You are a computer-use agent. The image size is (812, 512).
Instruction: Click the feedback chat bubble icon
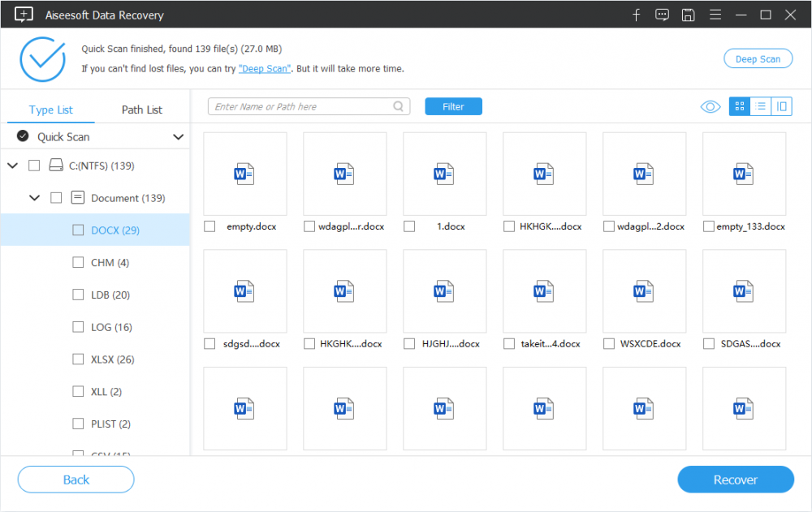[662, 15]
